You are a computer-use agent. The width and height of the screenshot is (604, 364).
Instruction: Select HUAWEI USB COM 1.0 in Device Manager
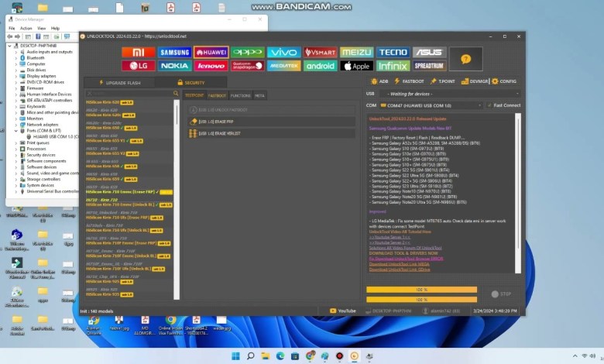[x=52, y=137]
